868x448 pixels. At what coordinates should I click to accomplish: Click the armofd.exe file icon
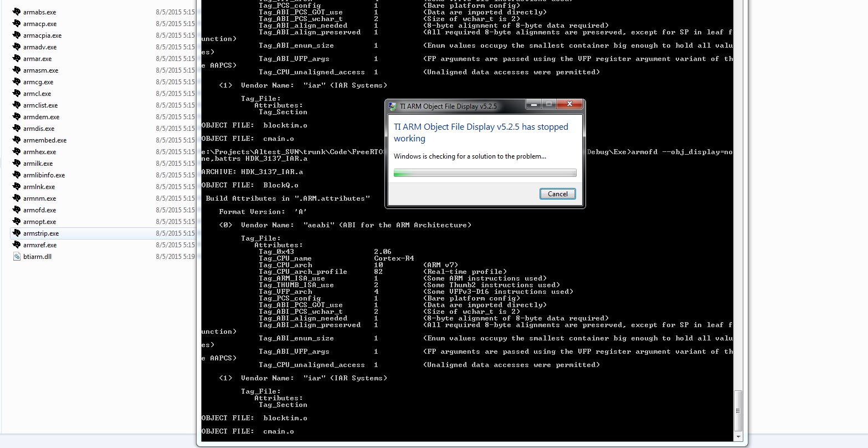click(17, 210)
